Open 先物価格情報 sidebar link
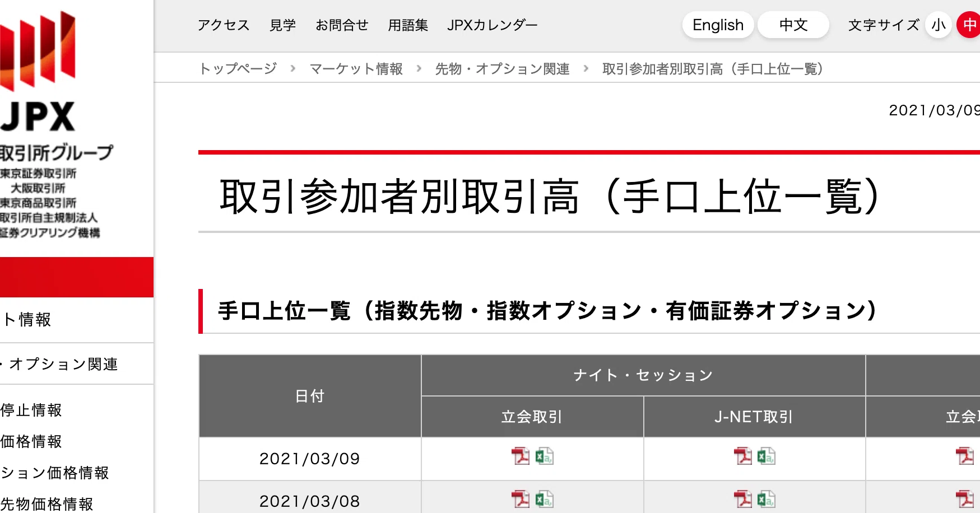 (x=47, y=504)
